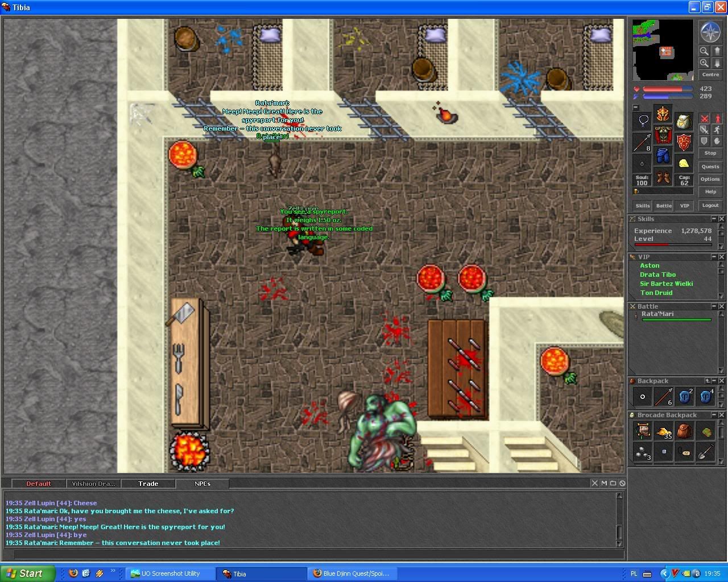The width and height of the screenshot is (728, 582).
Task: Enable defensive fight mode (shield)
Action: click(x=704, y=141)
